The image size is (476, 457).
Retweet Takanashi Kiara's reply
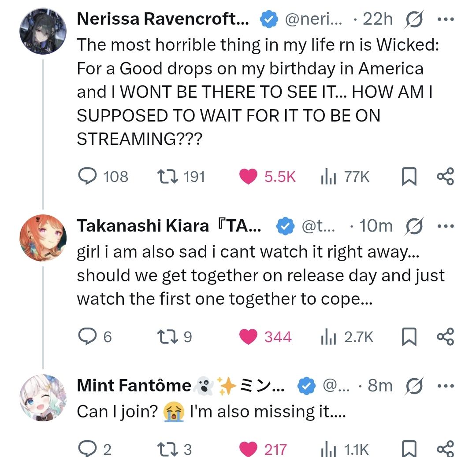tap(167, 337)
